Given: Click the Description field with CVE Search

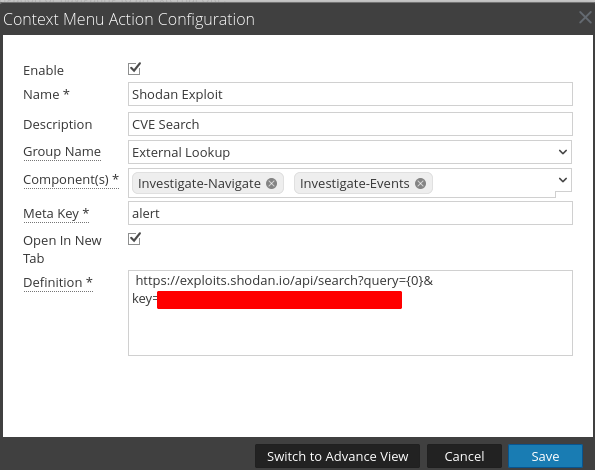Looking at the screenshot, I should [350, 124].
